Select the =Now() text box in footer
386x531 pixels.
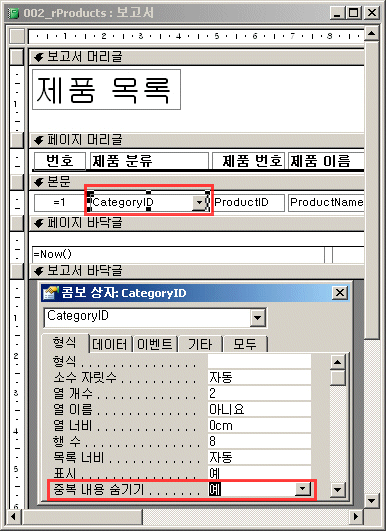[x=178, y=255]
